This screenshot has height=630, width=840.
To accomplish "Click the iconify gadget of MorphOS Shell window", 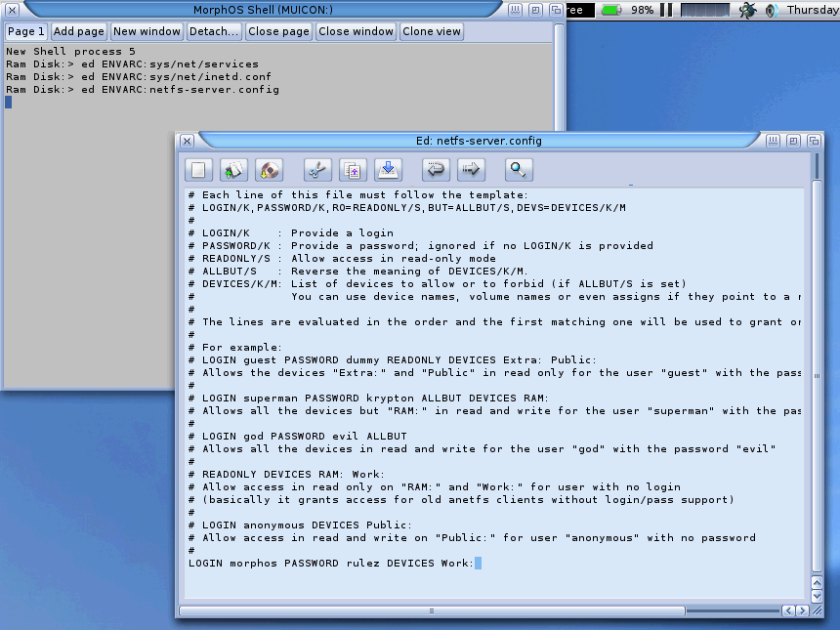I will click(x=515, y=10).
